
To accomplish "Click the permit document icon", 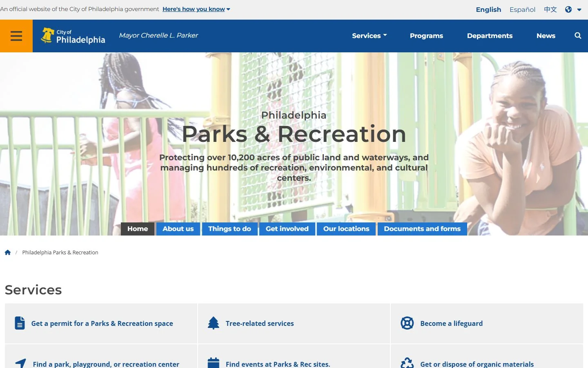I will coord(20,323).
